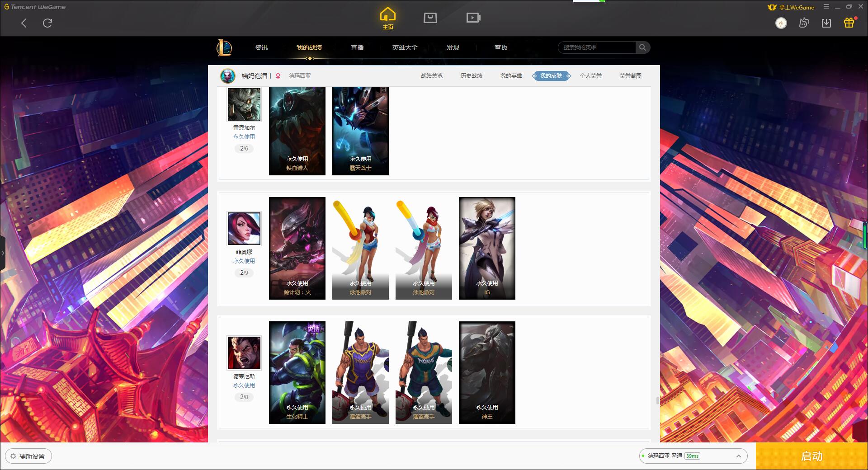Open the download manager icon
Screen dimensions: 868x470
(x=826, y=23)
